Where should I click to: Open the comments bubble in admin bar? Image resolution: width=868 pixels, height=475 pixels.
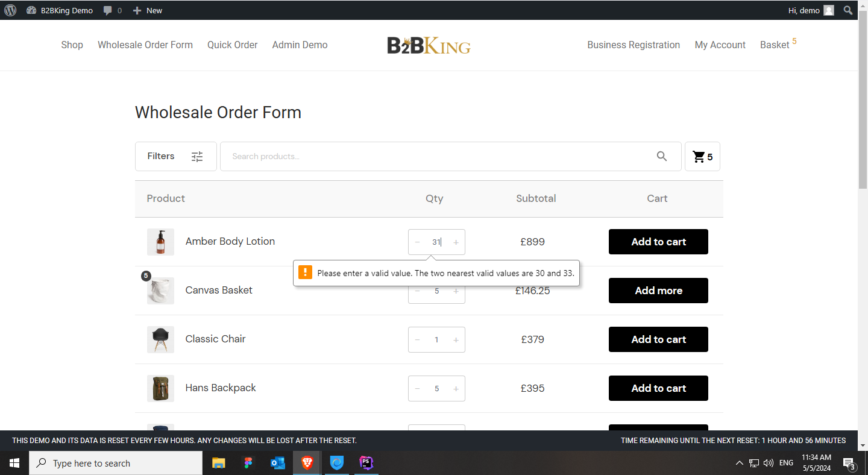click(112, 10)
